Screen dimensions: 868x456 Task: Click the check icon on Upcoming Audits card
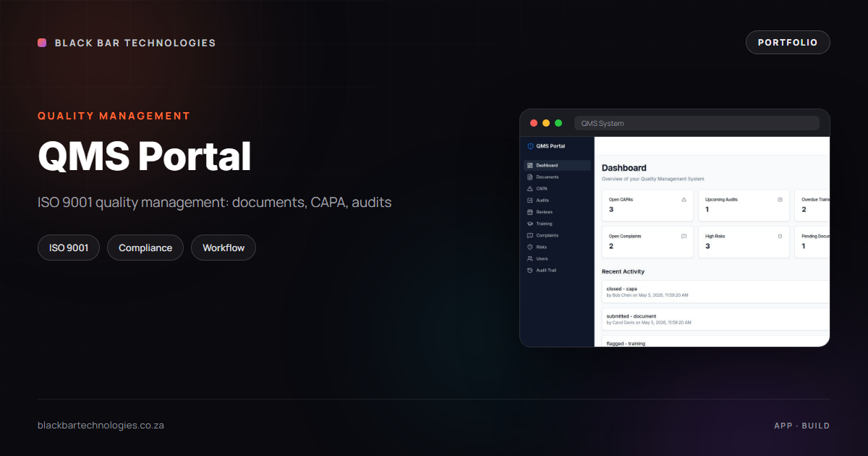click(780, 199)
